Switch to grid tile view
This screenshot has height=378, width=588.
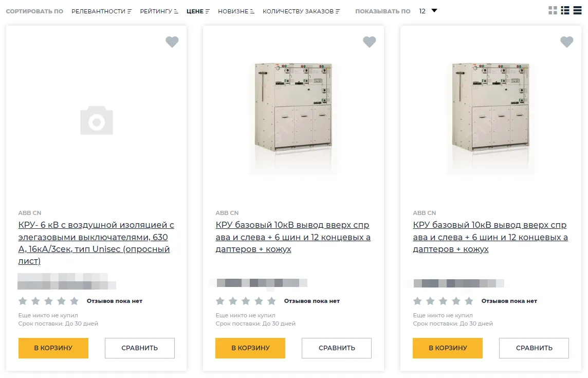[x=553, y=10]
